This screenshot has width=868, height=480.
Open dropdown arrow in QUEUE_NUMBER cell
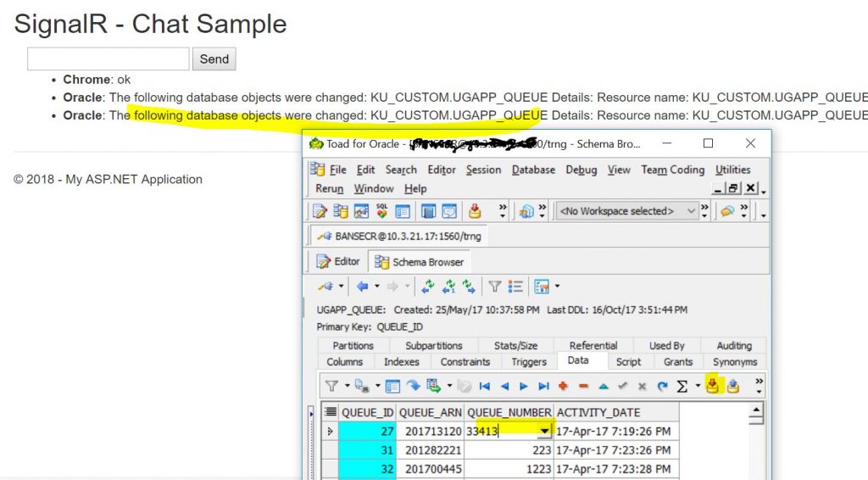(545, 432)
